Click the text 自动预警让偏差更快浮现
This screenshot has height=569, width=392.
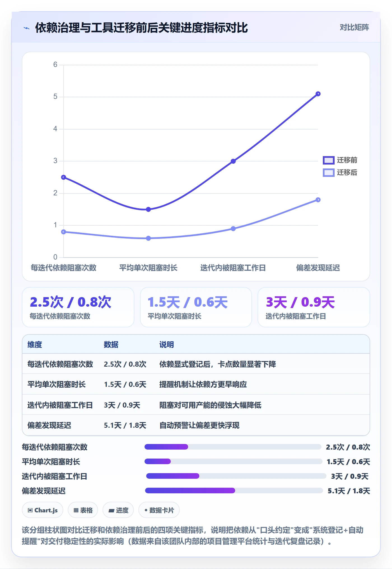[x=199, y=425]
